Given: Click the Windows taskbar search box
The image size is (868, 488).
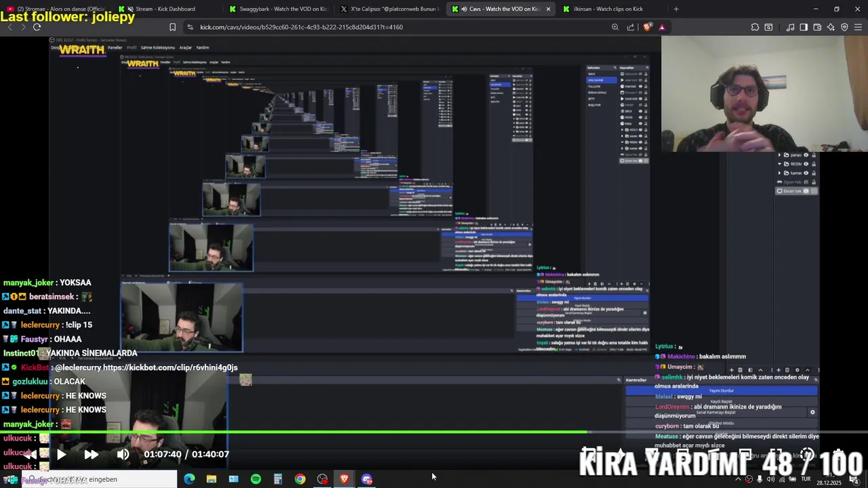Looking at the screenshot, I should 98,479.
